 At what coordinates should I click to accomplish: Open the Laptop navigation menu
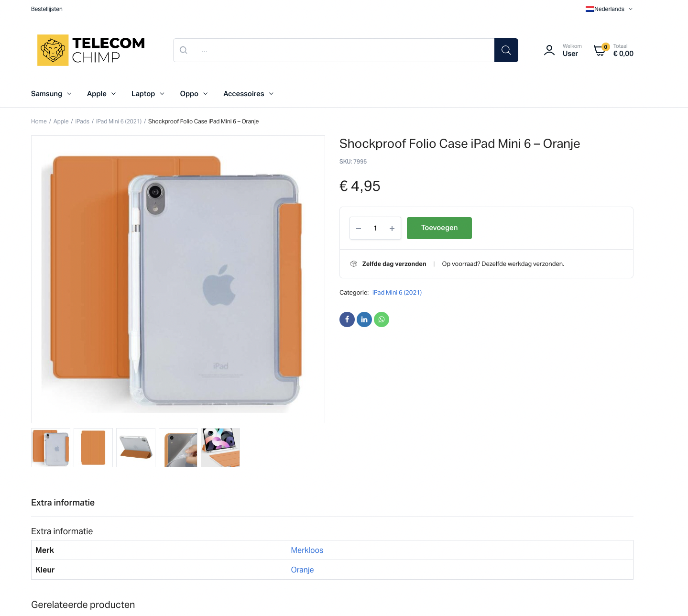coord(148,94)
